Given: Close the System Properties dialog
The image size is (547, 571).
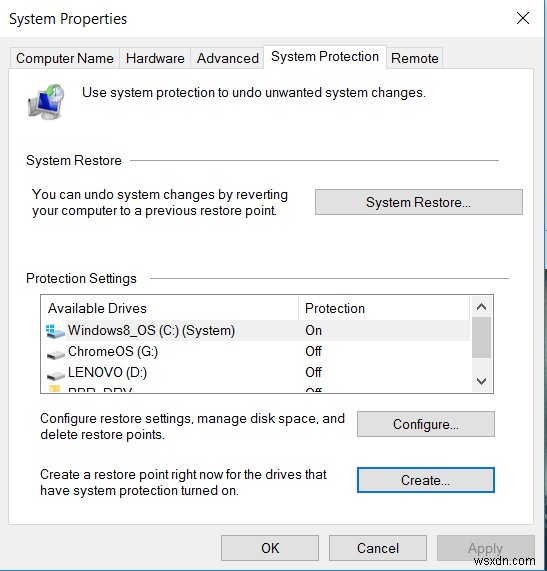Looking at the screenshot, I should tap(523, 18).
